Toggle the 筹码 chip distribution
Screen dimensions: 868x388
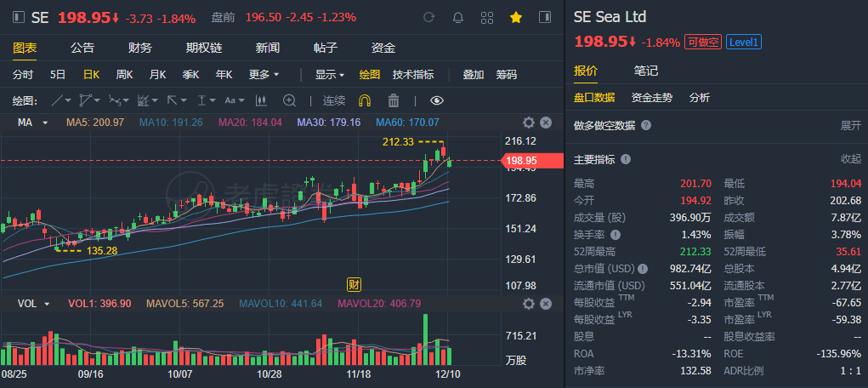[x=507, y=74]
